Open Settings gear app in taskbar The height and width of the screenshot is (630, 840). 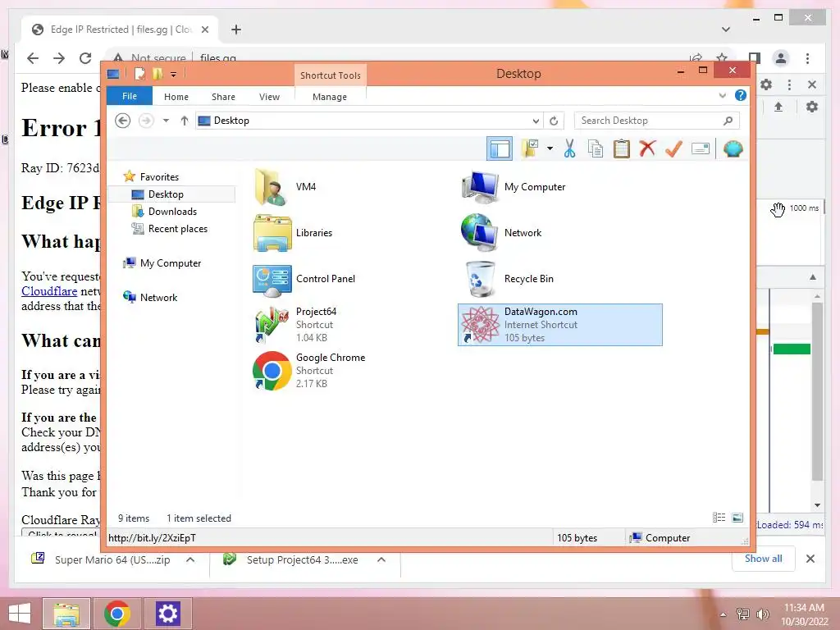click(167, 614)
